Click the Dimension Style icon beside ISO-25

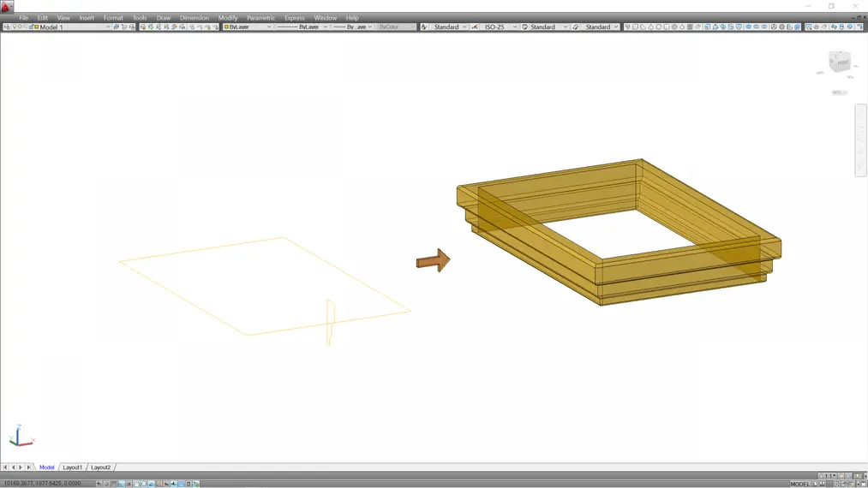(475, 27)
